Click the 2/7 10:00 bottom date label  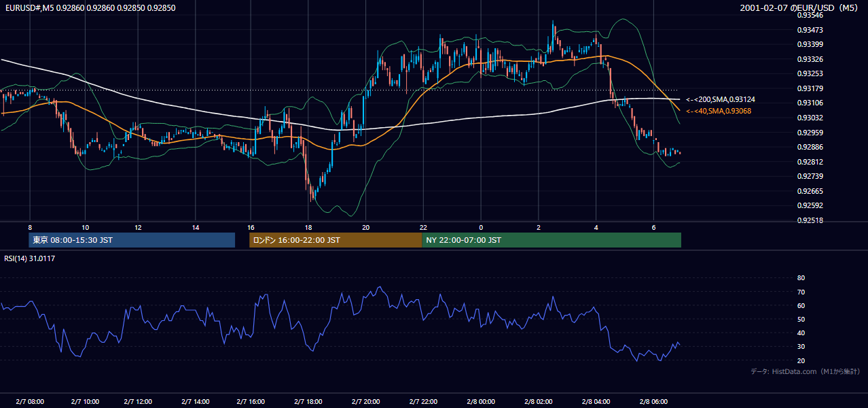[85, 402]
